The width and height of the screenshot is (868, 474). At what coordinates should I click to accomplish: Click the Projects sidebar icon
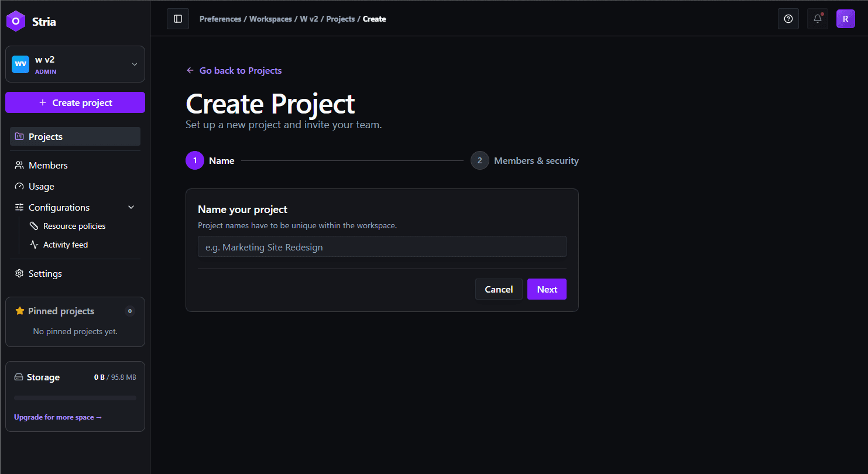click(19, 136)
